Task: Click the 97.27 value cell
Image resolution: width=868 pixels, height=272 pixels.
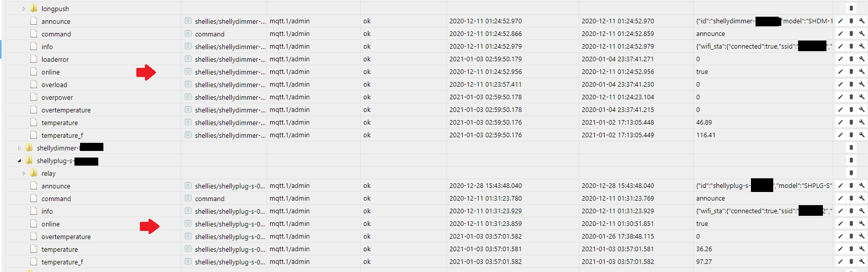Action: [704, 261]
